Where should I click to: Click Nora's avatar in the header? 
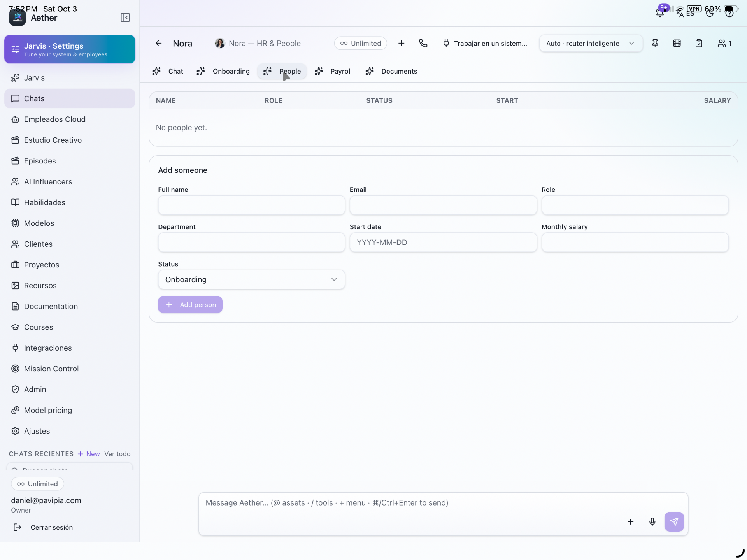[x=220, y=43]
